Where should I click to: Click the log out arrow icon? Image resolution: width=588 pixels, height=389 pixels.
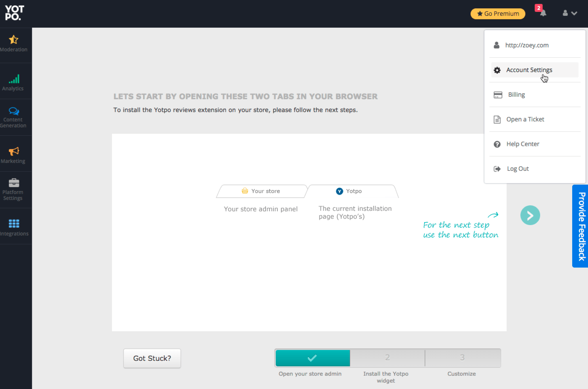[497, 169]
